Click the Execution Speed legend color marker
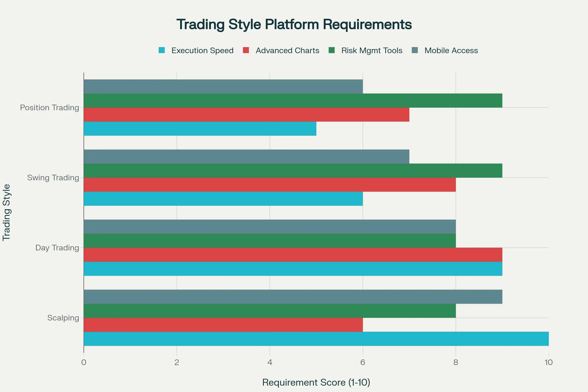 [x=162, y=50]
